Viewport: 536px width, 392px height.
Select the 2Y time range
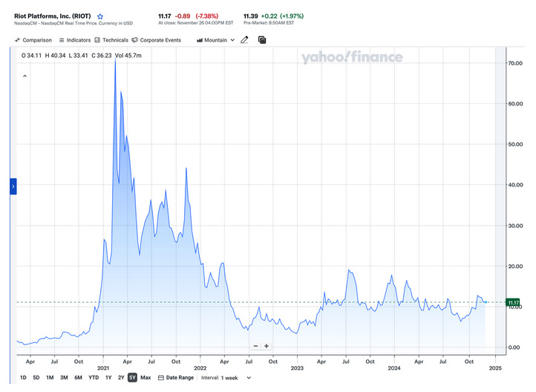click(121, 377)
